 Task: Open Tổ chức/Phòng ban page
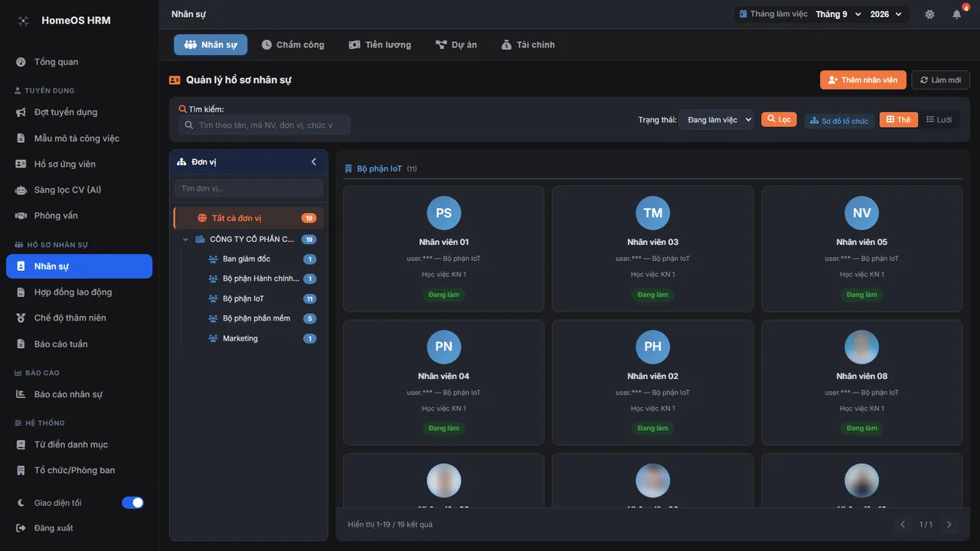click(x=79, y=470)
